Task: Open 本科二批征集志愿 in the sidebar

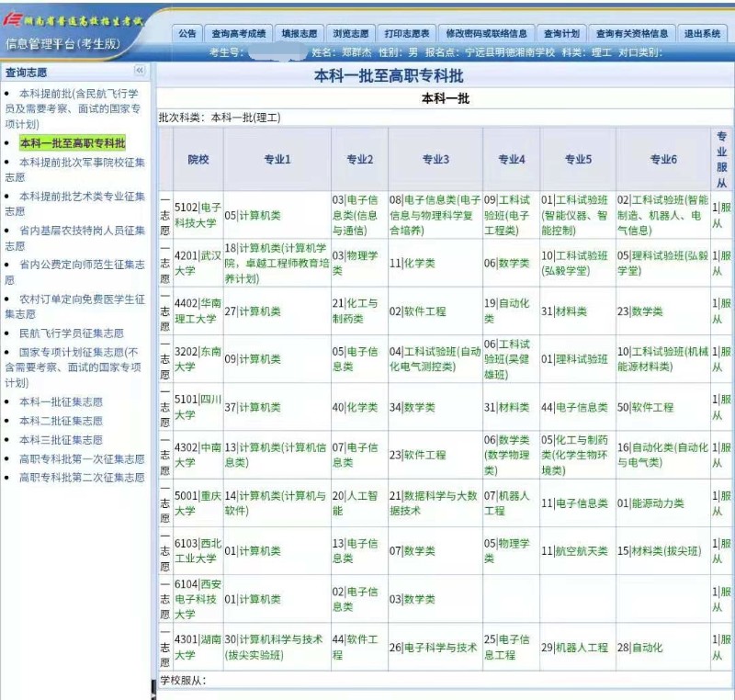Action: pos(61,420)
